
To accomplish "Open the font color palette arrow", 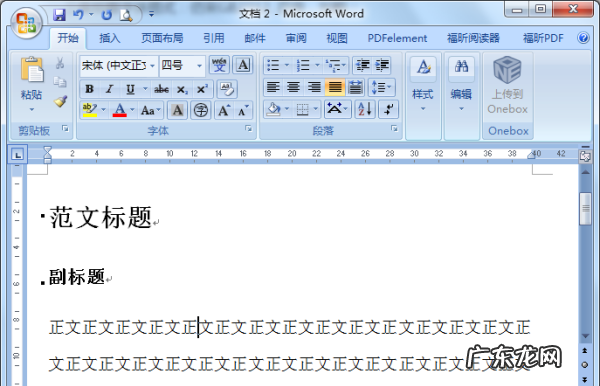I will pos(132,111).
